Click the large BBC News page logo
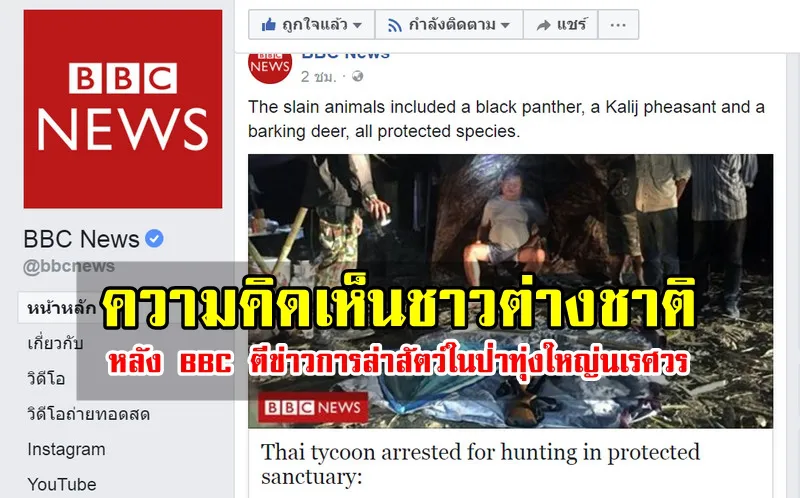The height and width of the screenshot is (498, 800). [x=123, y=109]
